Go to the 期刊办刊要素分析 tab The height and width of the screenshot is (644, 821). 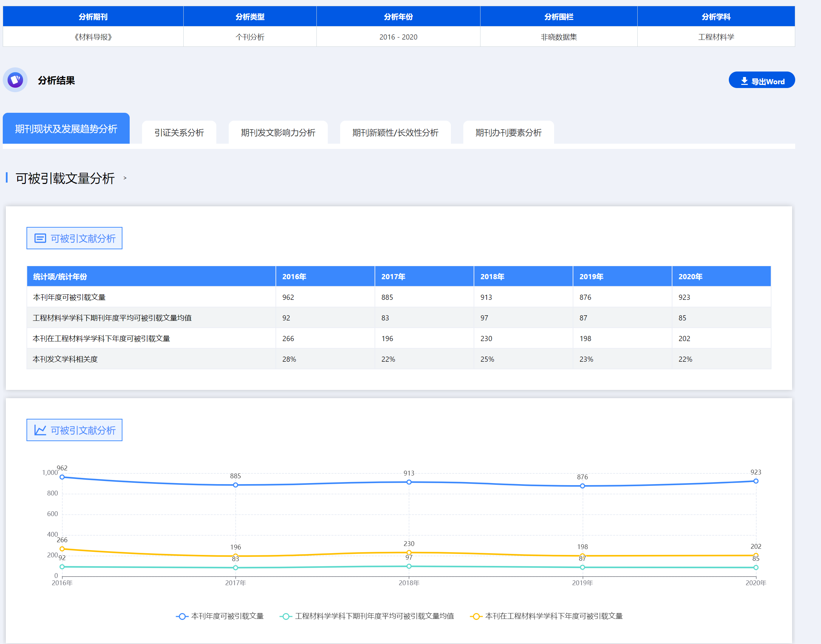coord(508,133)
